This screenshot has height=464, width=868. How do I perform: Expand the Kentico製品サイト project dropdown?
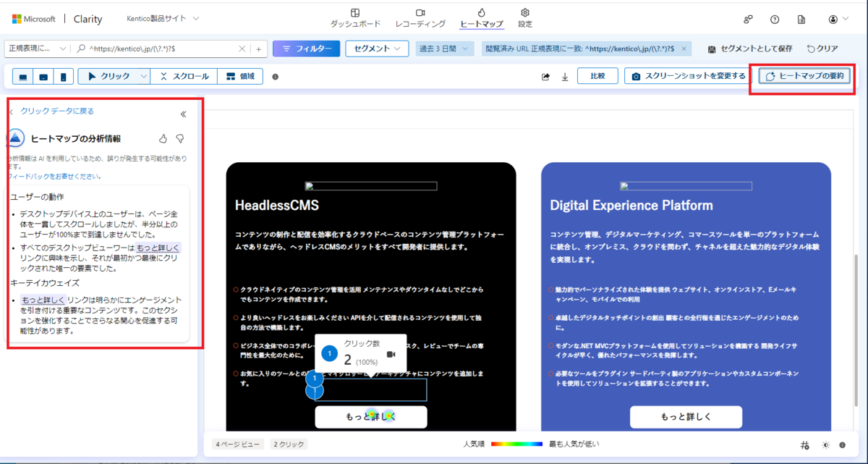pos(163,18)
